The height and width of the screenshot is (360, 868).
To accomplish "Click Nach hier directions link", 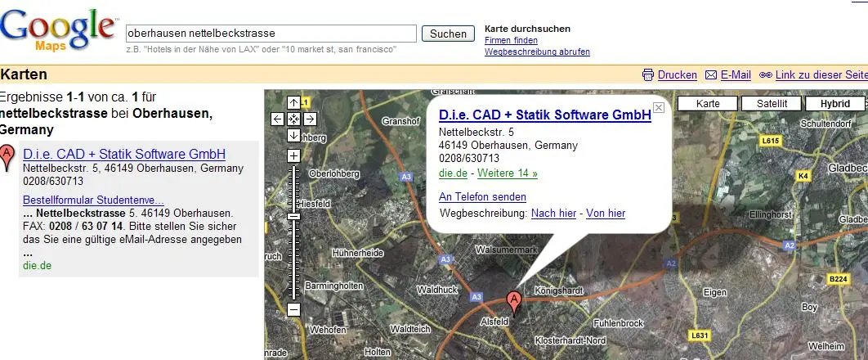I will (x=553, y=214).
